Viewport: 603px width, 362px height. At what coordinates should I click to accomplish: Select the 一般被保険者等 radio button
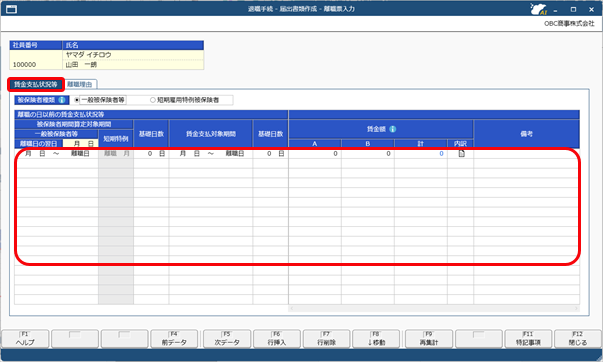pos(77,100)
